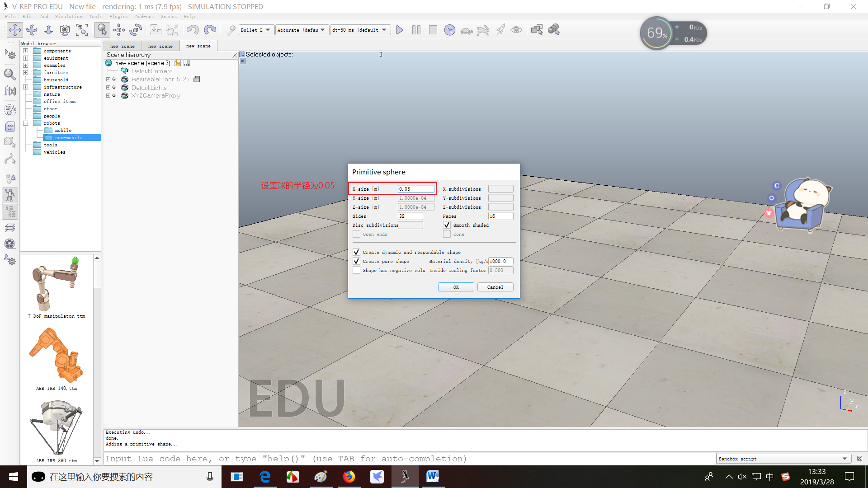Screen dimensions: 868x488
Task: Click the object rotate toolbar icon
Action: click(136, 30)
